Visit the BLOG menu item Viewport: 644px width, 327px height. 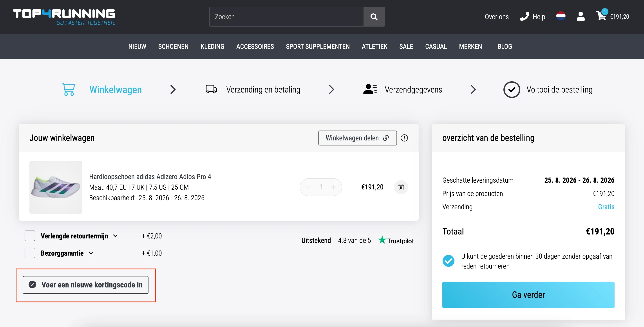[x=505, y=47]
